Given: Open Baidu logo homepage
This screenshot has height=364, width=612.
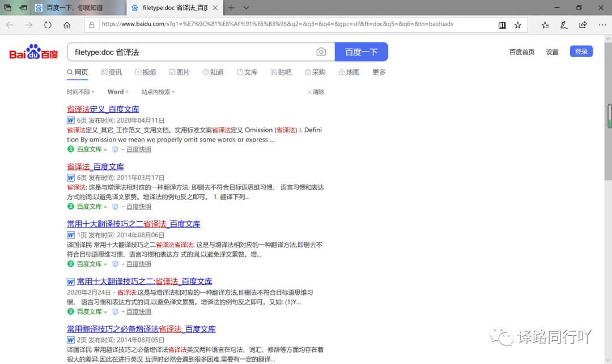Looking at the screenshot, I should pyautogui.click(x=33, y=52).
